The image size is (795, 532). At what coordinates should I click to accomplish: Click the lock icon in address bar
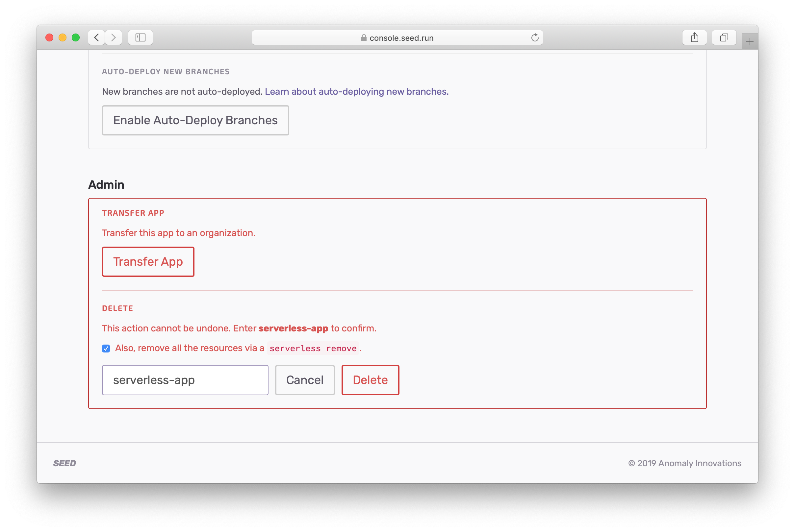[x=364, y=38]
